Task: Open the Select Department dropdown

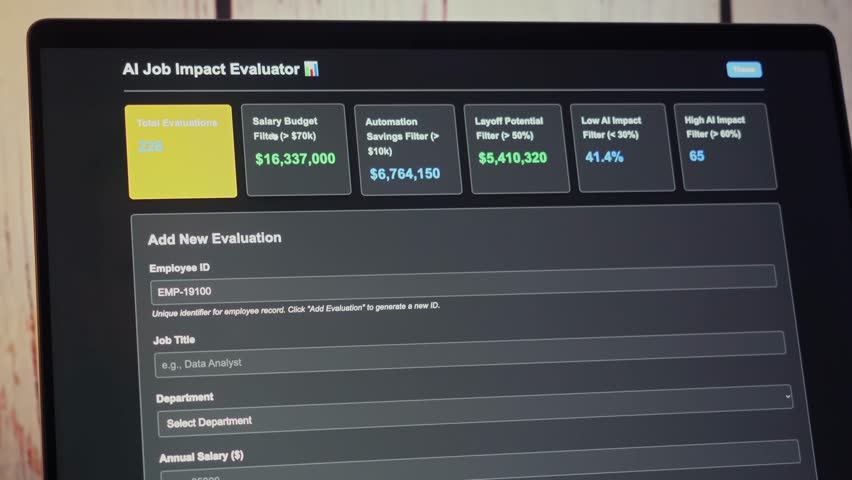Action: (x=475, y=411)
